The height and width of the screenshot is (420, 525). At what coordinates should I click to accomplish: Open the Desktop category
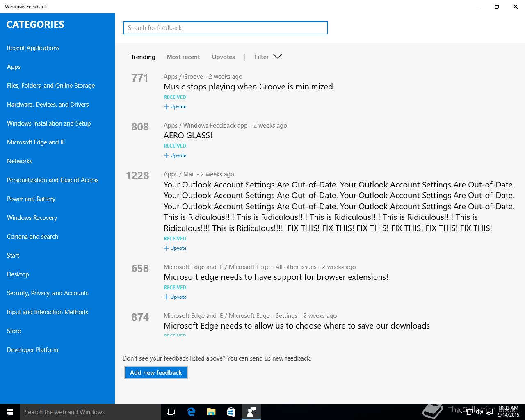coord(18,274)
